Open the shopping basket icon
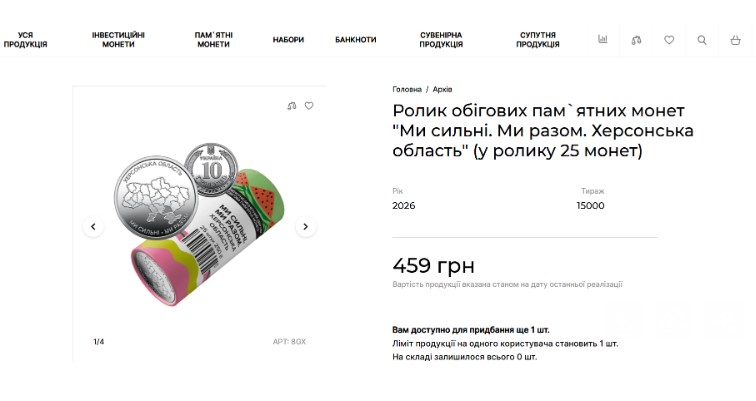This screenshot has height=401, width=756. coord(735,40)
